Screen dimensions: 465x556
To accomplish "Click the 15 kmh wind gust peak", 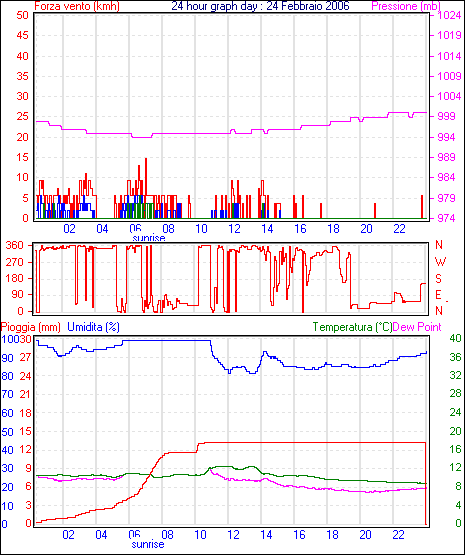I will [146, 159].
